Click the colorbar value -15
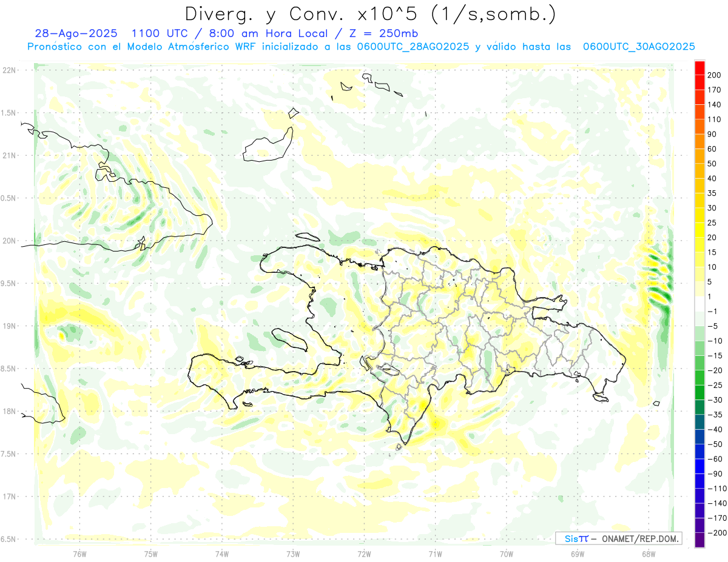 pyautogui.click(x=716, y=355)
